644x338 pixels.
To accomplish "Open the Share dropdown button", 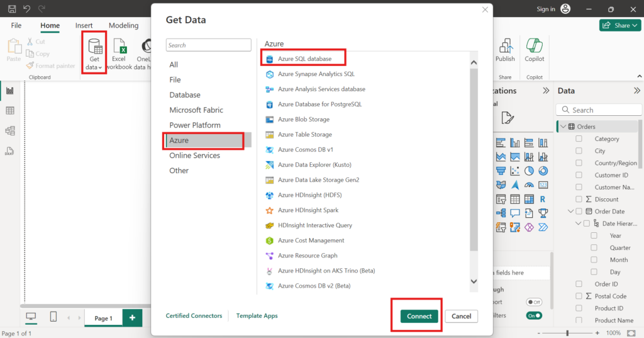I will (x=619, y=26).
